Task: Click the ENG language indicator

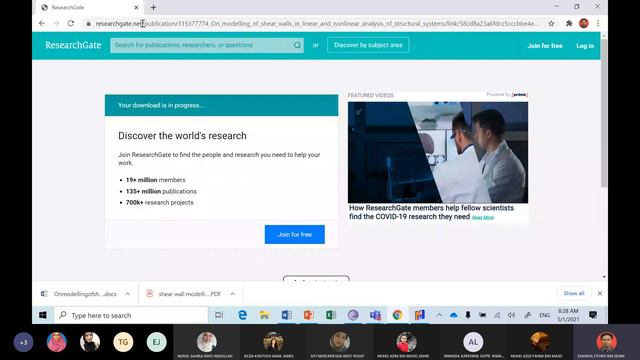Action: [x=544, y=315]
